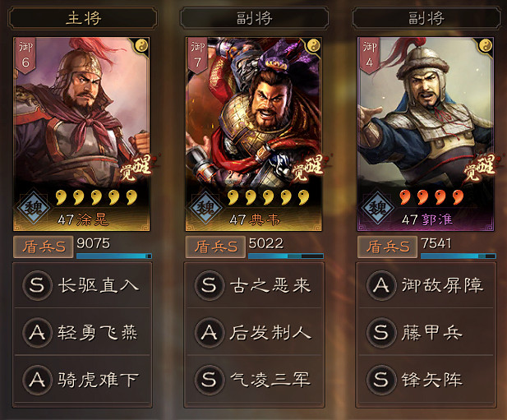Select the 主将 slot header
Screen dimensions: 507x420
click(x=83, y=18)
